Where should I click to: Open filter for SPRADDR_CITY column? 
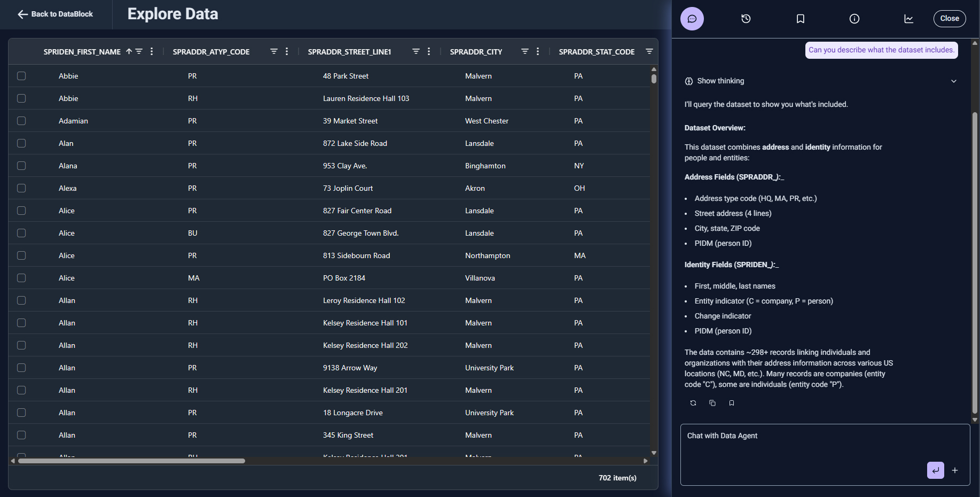point(524,51)
